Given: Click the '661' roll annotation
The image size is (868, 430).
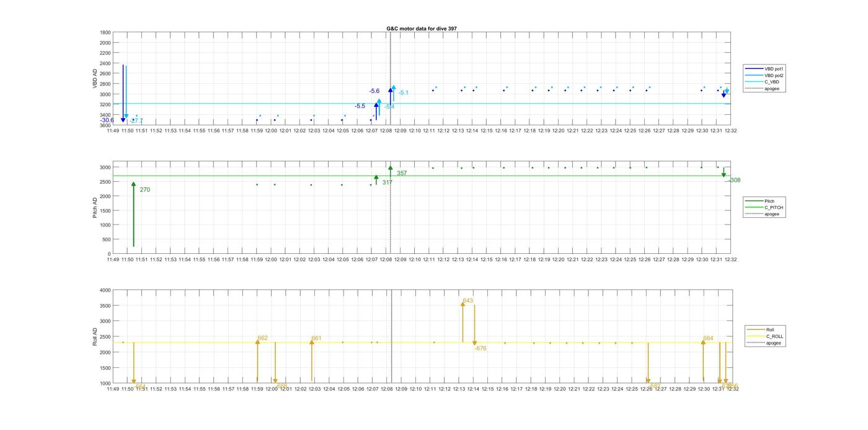Looking at the screenshot, I should point(316,338).
